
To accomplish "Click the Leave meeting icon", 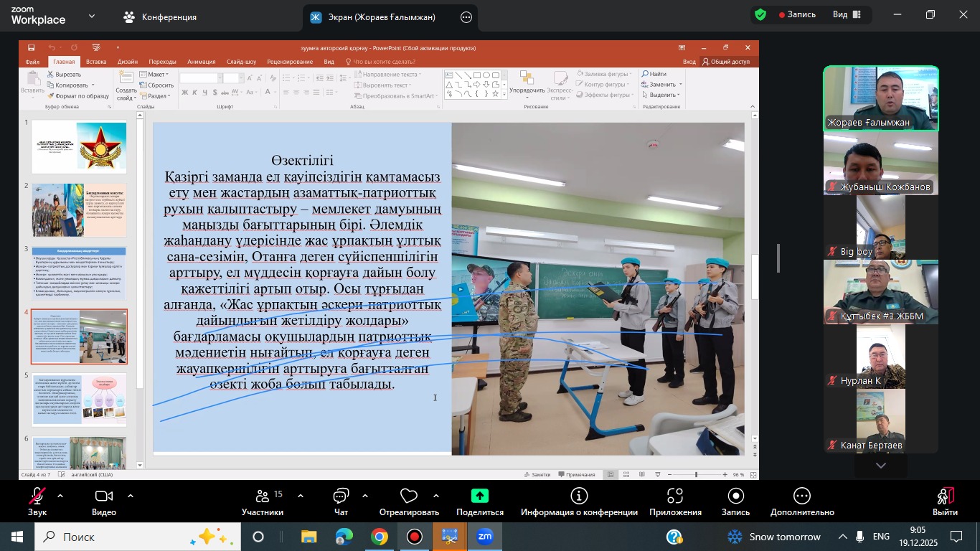I will point(945,496).
